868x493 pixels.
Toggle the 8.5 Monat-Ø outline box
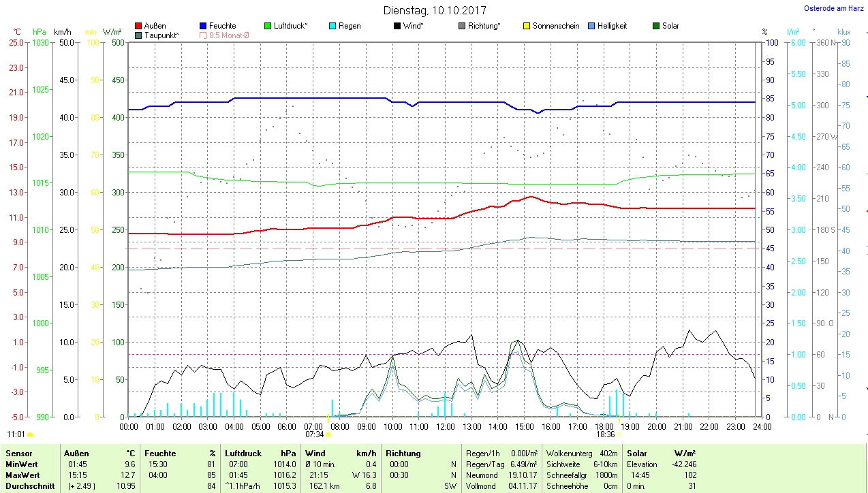click(203, 35)
